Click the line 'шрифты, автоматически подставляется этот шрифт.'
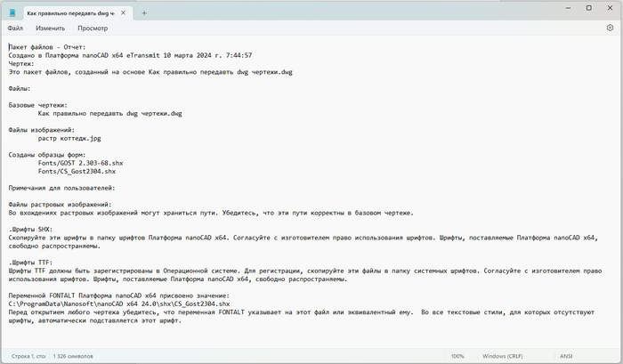This screenshot has width=623, height=364. [x=95, y=320]
